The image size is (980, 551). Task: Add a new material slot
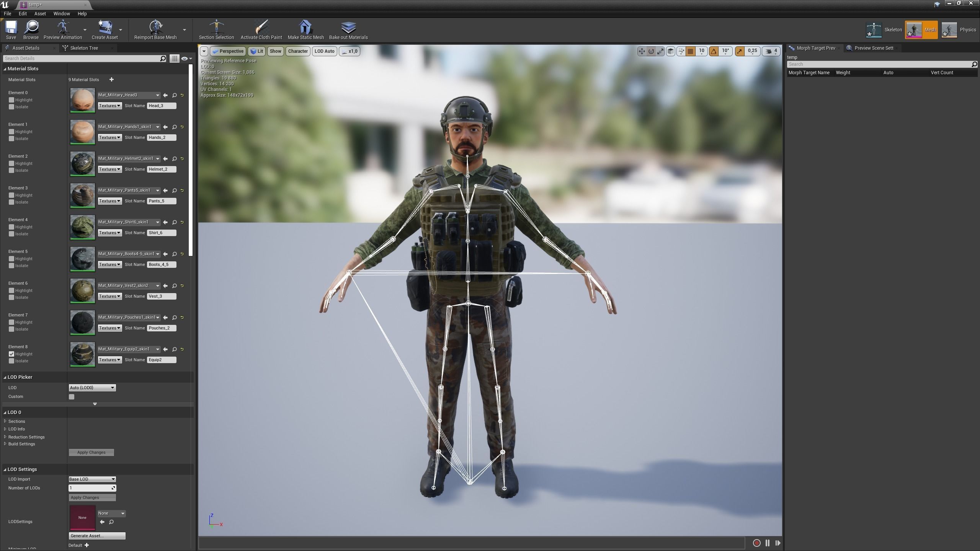[x=111, y=80]
